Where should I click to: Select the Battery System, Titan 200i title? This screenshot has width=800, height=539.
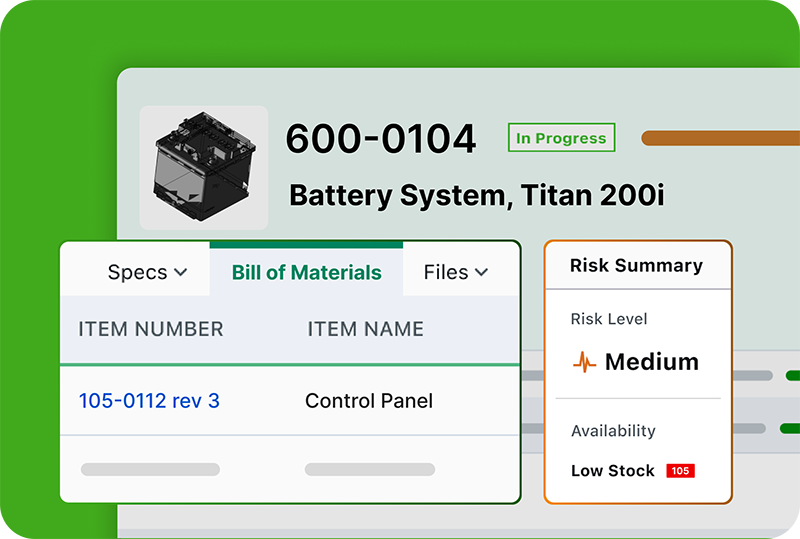click(x=477, y=195)
